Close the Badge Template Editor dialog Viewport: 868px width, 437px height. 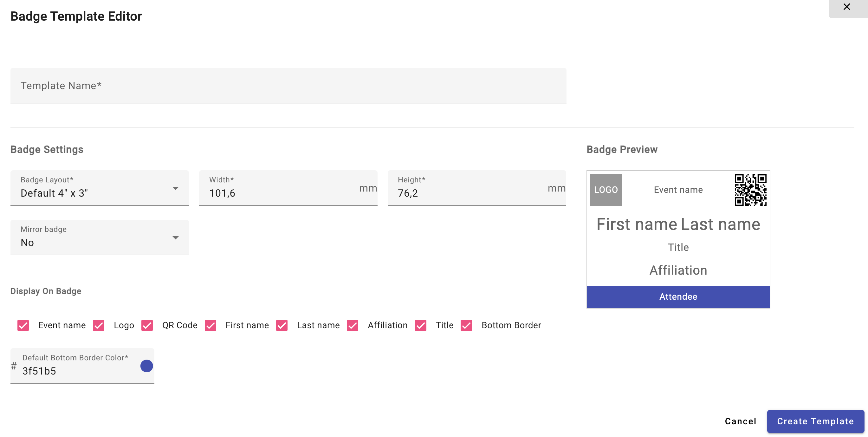pyautogui.click(x=846, y=7)
